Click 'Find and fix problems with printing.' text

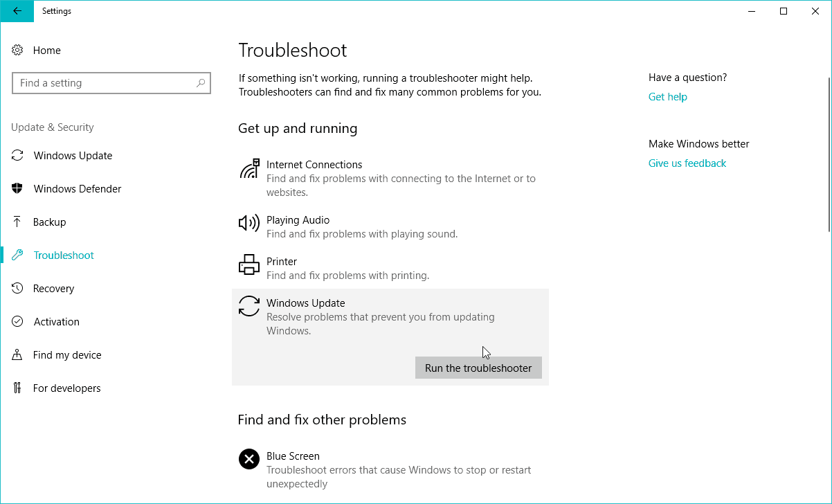[348, 276]
